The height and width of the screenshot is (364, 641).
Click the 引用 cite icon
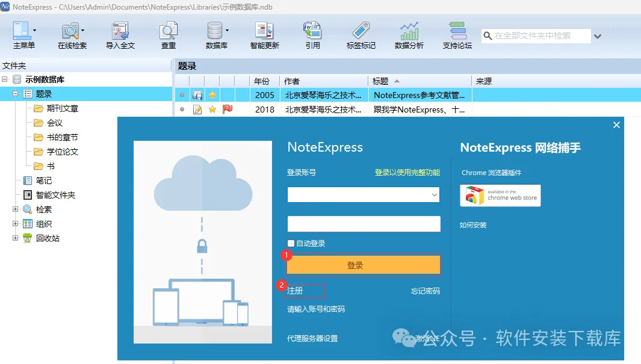(x=312, y=31)
